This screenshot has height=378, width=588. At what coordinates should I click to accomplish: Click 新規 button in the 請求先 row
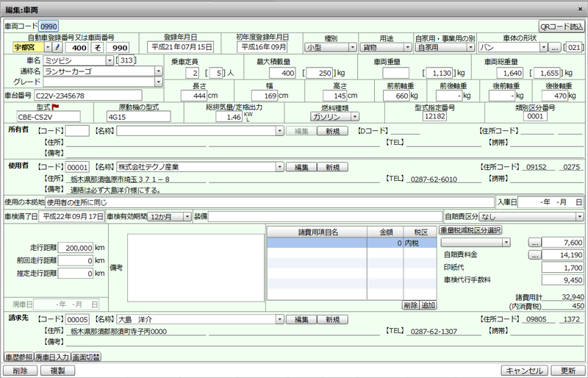click(x=332, y=320)
